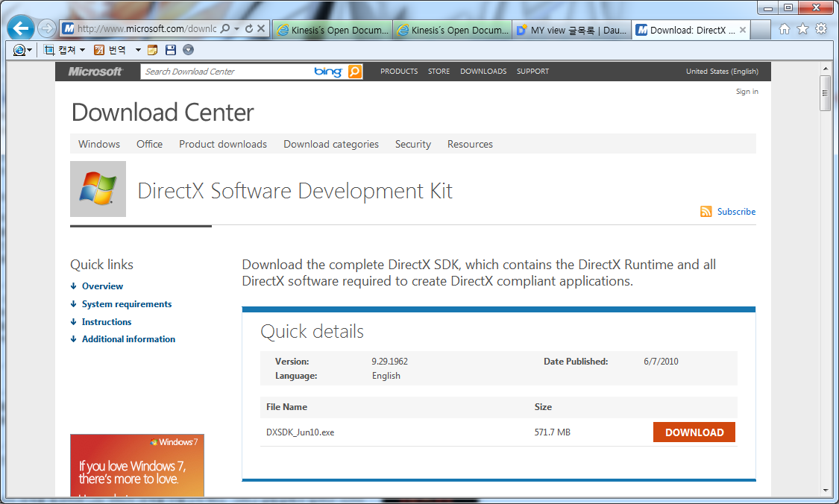Open DOWNLOADS in the top menu

pyautogui.click(x=483, y=71)
